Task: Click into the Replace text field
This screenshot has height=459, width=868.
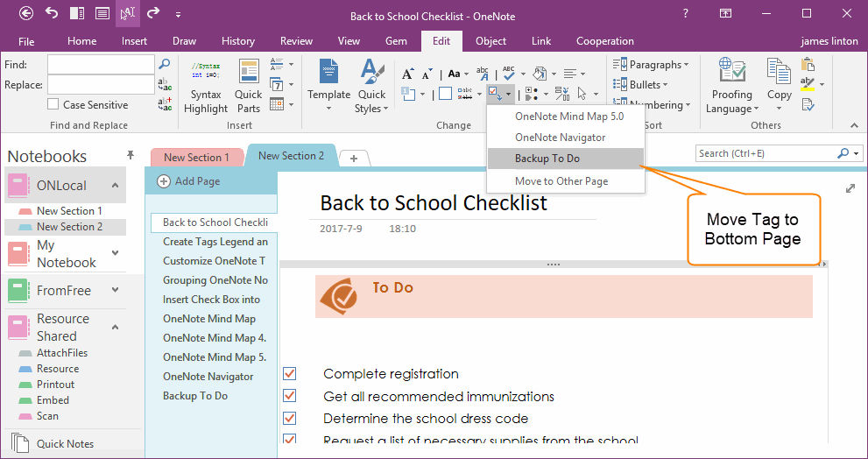Action: [x=101, y=85]
